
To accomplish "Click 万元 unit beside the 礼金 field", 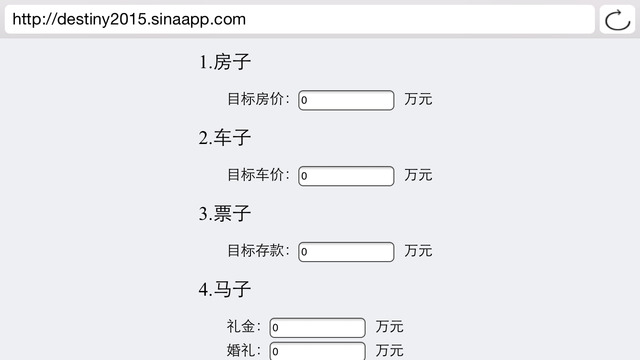I will point(390,327).
